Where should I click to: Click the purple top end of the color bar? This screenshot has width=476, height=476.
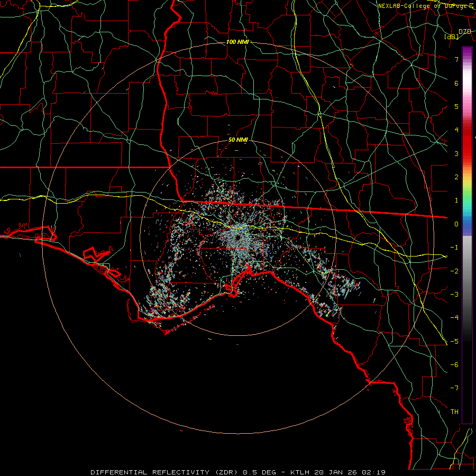(x=467, y=52)
